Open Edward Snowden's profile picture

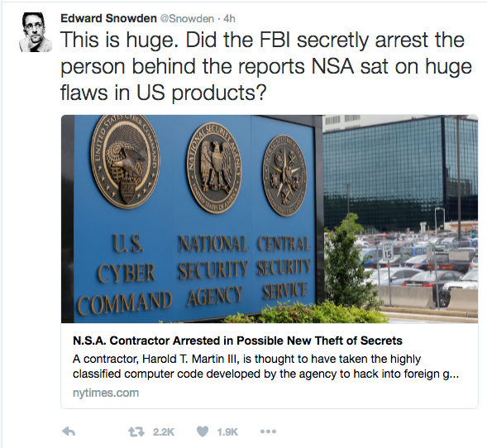click(x=36, y=32)
